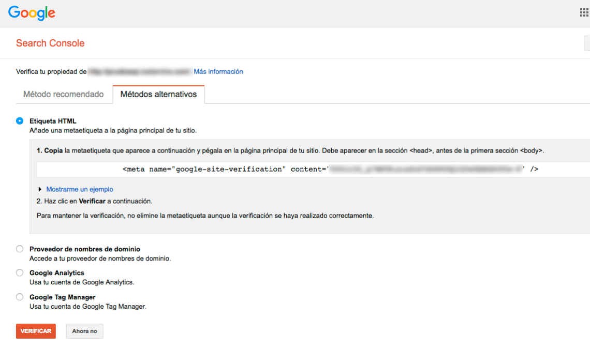
Task: Open the Más información link
Action: coord(218,71)
